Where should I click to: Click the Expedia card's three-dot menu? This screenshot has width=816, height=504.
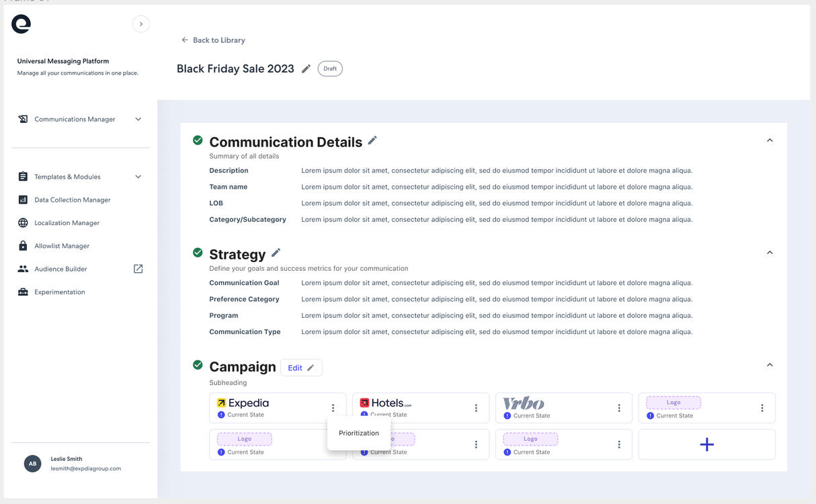pyautogui.click(x=333, y=408)
